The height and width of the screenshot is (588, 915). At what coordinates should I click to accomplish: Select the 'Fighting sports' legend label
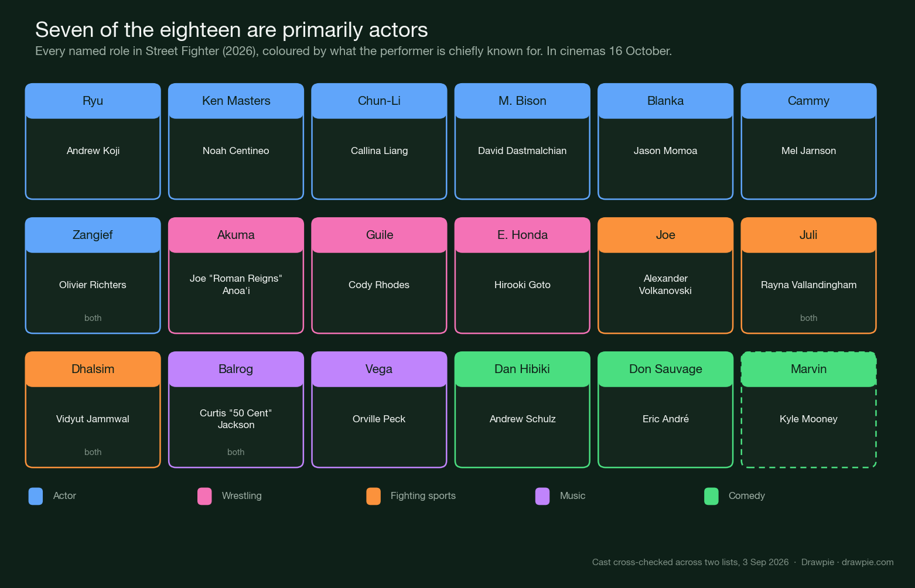tap(423, 496)
